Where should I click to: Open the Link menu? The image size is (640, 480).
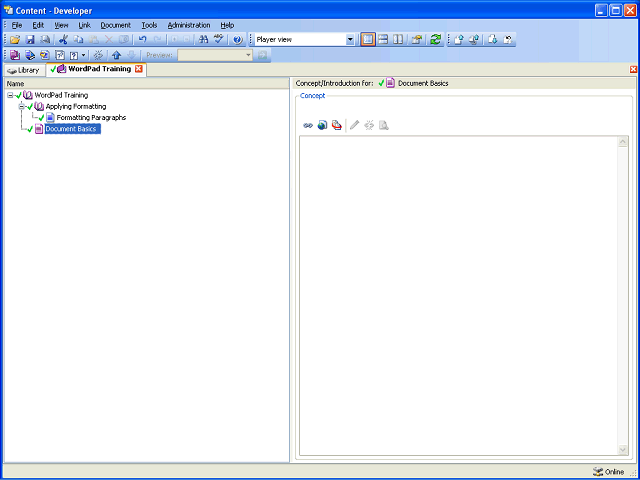[84, 25]
